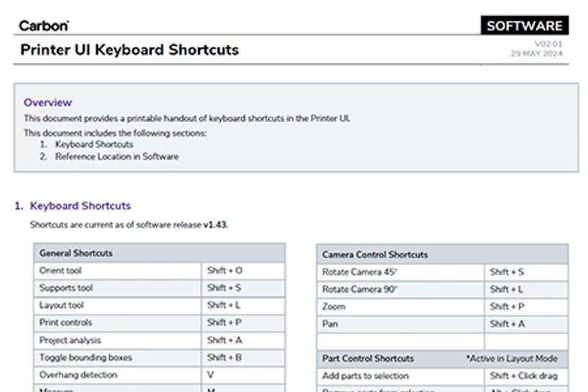Click the Camera Control Shortcuts table header
Image resolution: width=588 pixels, height=392 pixels.
coord(375,254)
